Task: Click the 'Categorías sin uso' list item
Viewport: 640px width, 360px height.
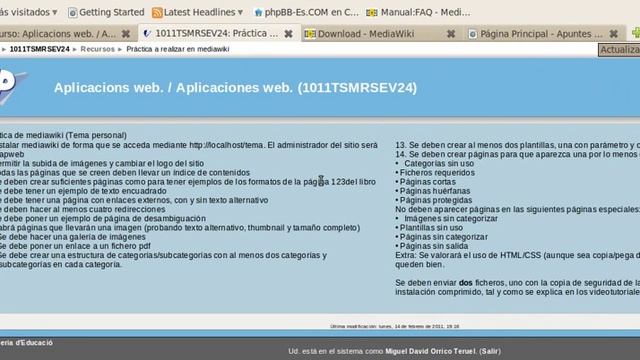Action: click(439, 163)
